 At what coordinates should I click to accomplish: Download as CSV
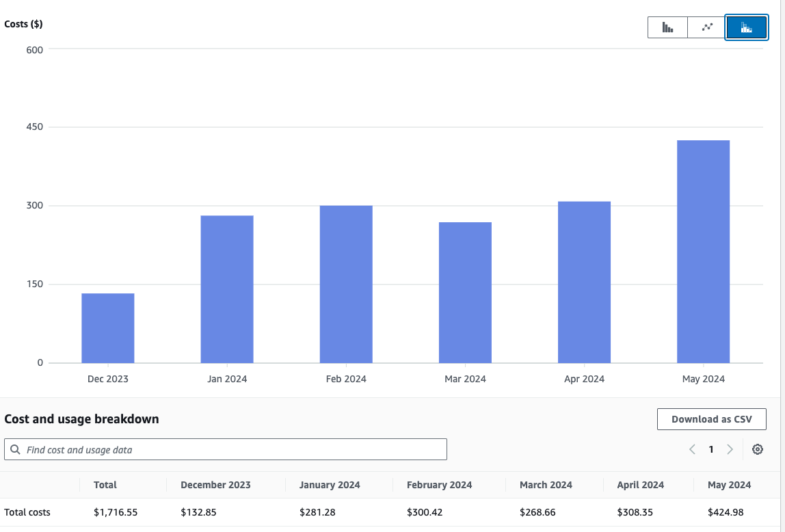click(711, 419)
